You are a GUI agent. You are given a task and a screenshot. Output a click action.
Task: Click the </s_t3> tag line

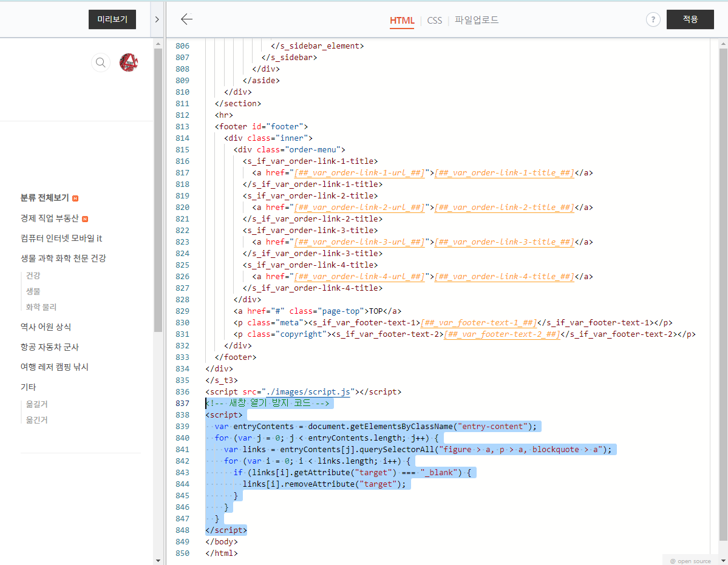click(222, 380)
